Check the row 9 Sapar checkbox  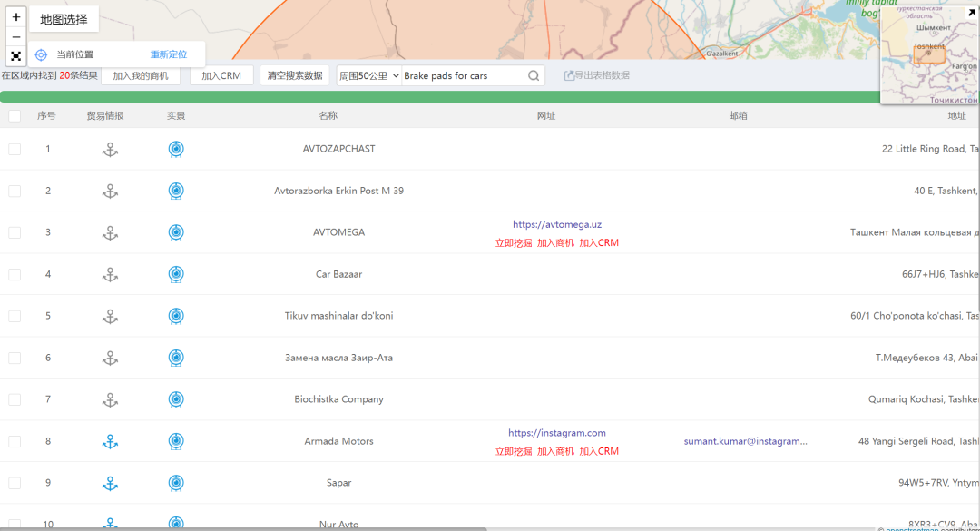[15, 483]
